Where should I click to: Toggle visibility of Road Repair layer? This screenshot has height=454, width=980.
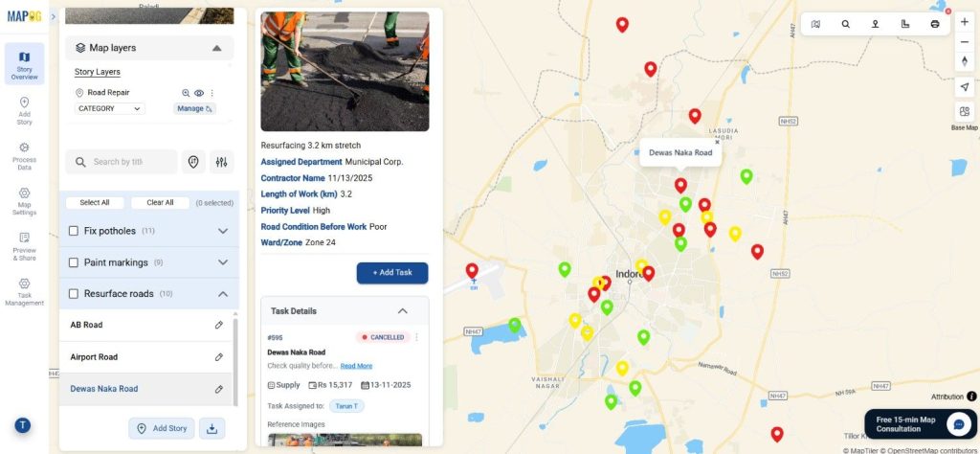(x=199, y=93)
